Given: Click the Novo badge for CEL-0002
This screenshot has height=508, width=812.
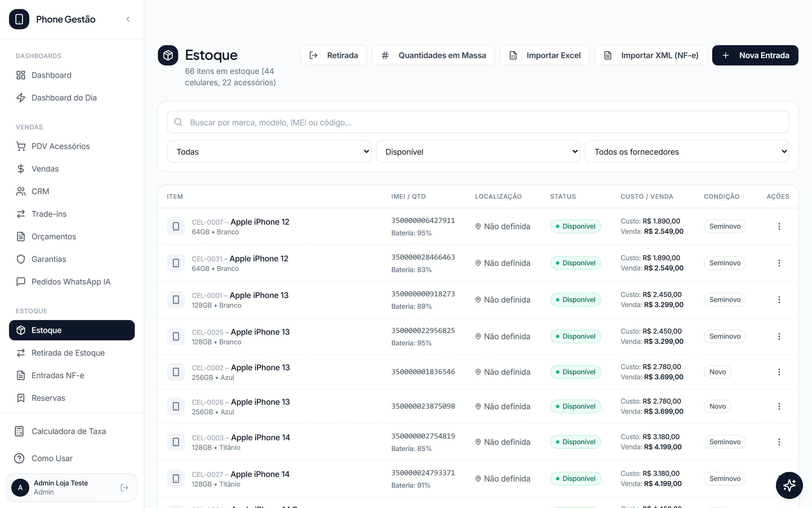Looking at the screenshot, I should [717, 372].
